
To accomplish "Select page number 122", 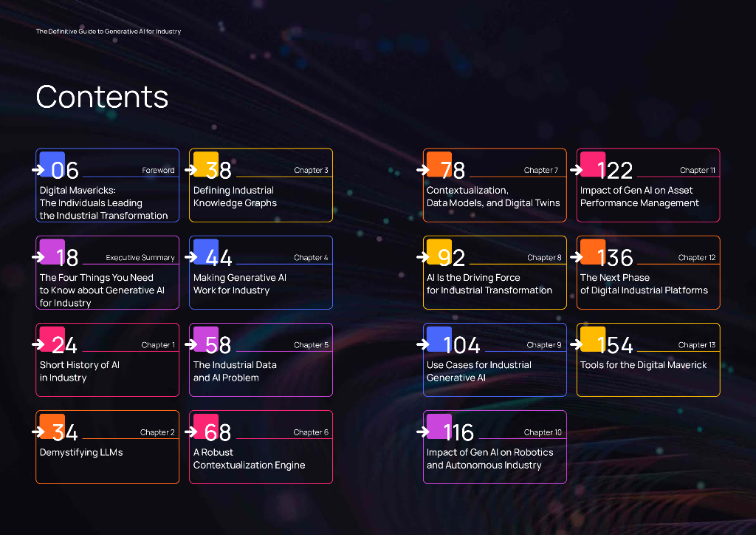I will 615,170.
